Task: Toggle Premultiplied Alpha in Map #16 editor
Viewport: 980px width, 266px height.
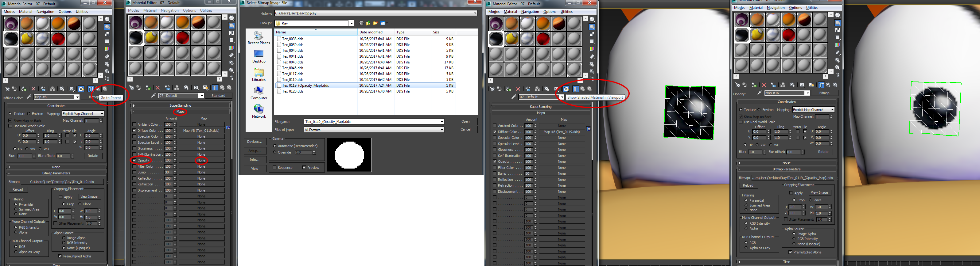Action: pos(791,252)
